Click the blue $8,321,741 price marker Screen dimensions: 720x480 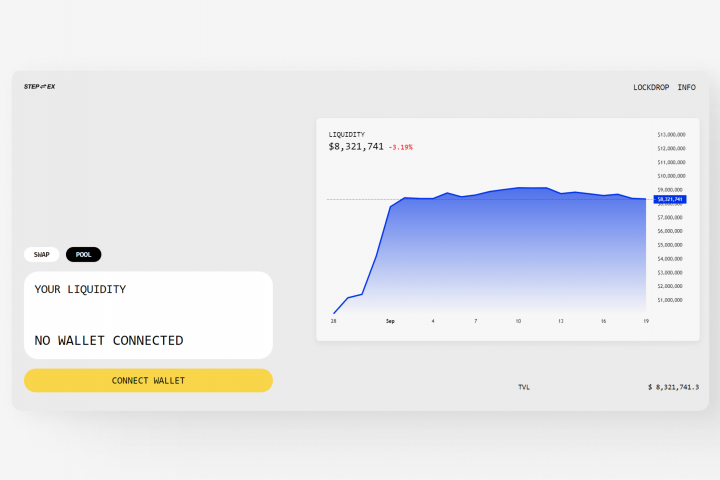pos(670,199)
